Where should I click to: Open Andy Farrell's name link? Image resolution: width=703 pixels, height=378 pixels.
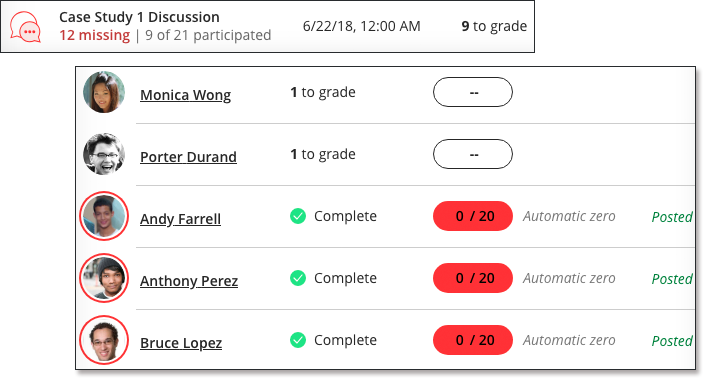pyautogui.click(x=180, y=219)
